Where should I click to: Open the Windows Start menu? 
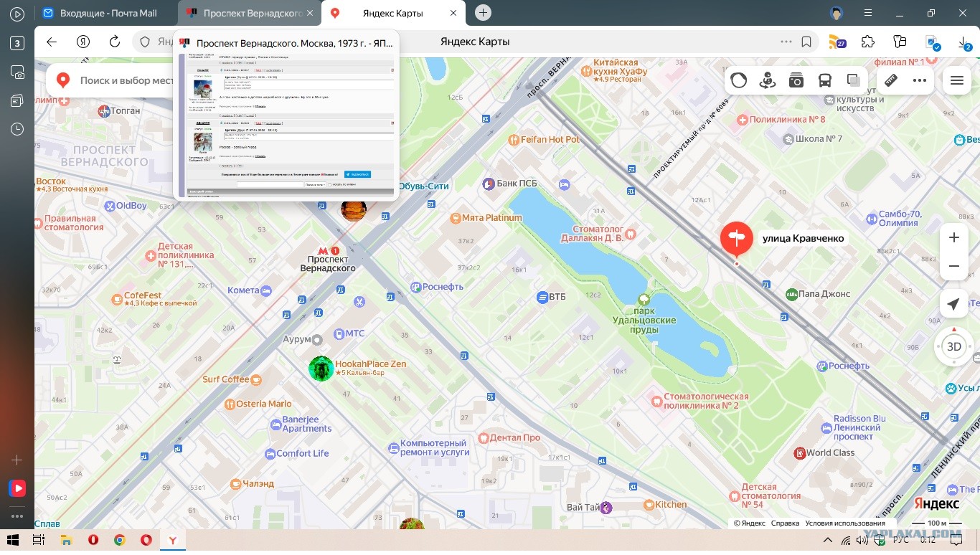point(11,540)
